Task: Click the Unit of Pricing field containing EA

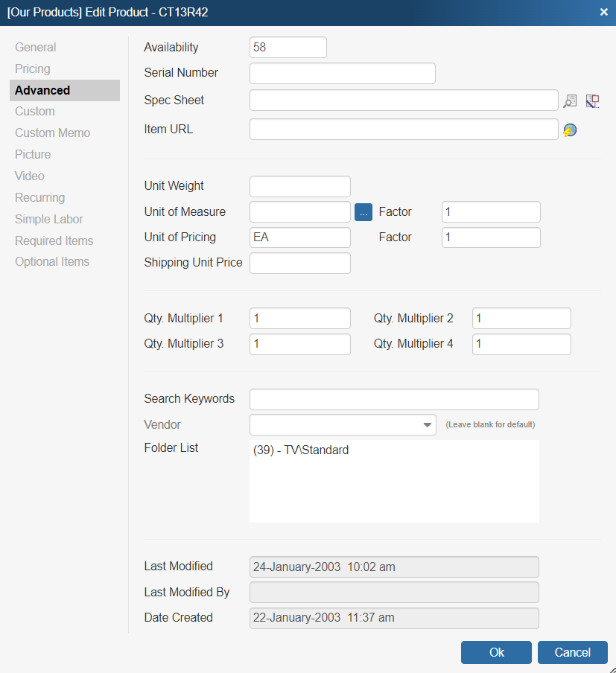Action: [x=299, y=237]
